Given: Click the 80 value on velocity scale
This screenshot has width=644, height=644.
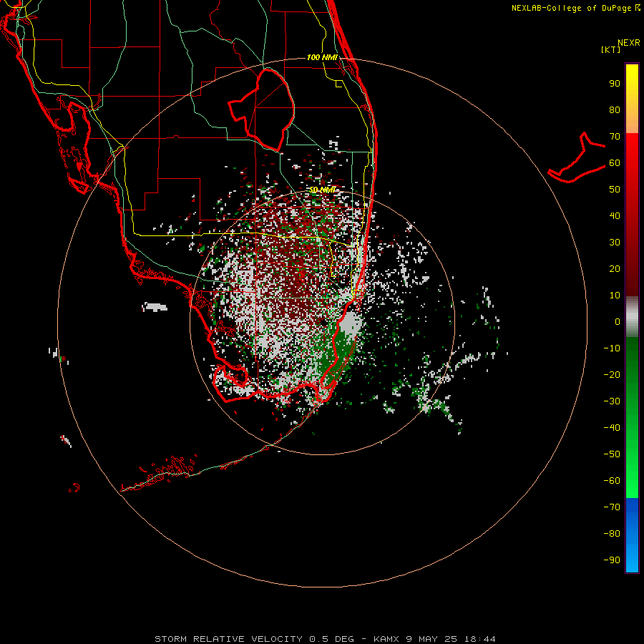Looking at the screenshot, I should 615,110.
